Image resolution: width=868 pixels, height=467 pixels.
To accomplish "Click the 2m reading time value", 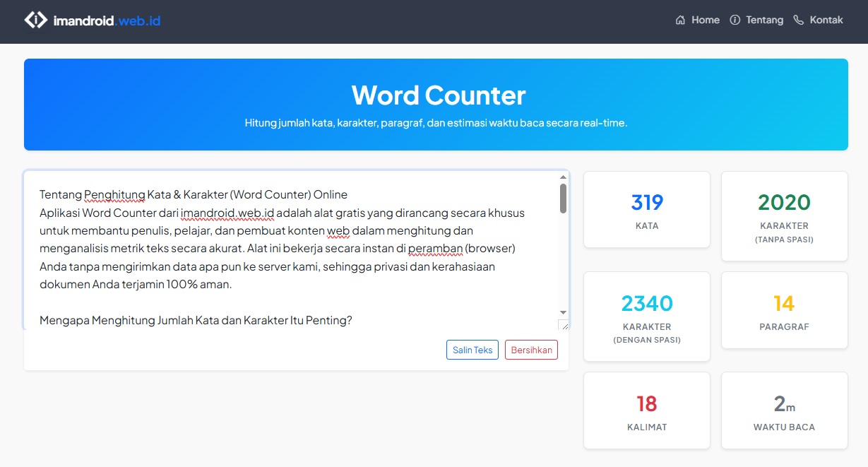I will coord(784,404).
